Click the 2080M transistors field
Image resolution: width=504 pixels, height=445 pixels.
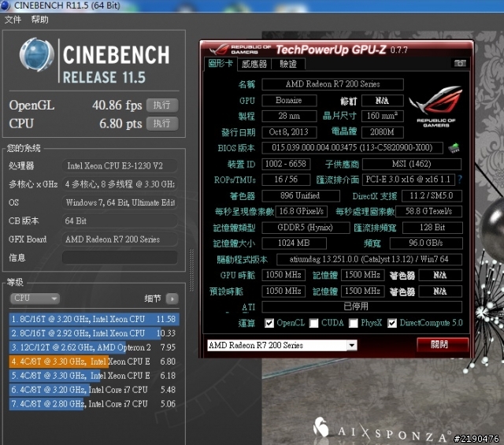[x=383, y=132]
